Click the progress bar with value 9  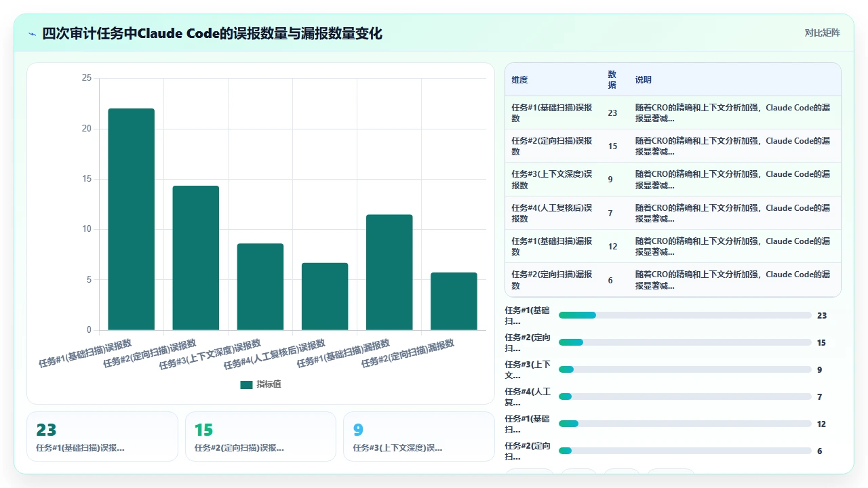click(x=685, y=369)
